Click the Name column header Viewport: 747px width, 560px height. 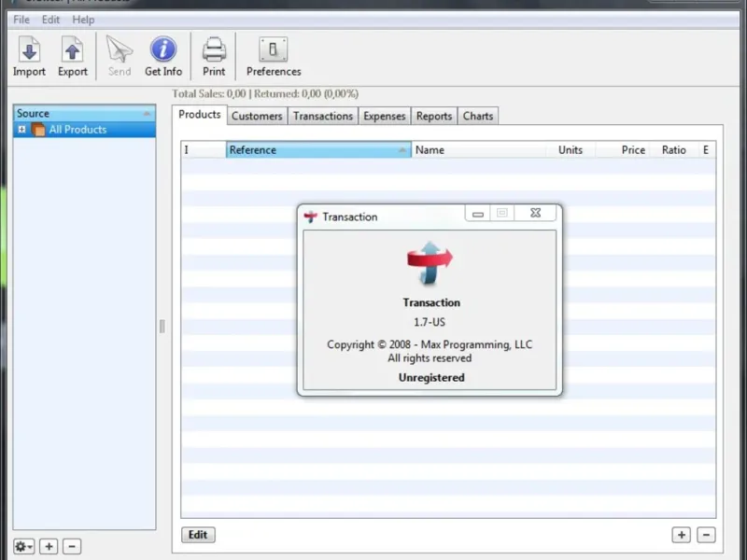(478, 150)
